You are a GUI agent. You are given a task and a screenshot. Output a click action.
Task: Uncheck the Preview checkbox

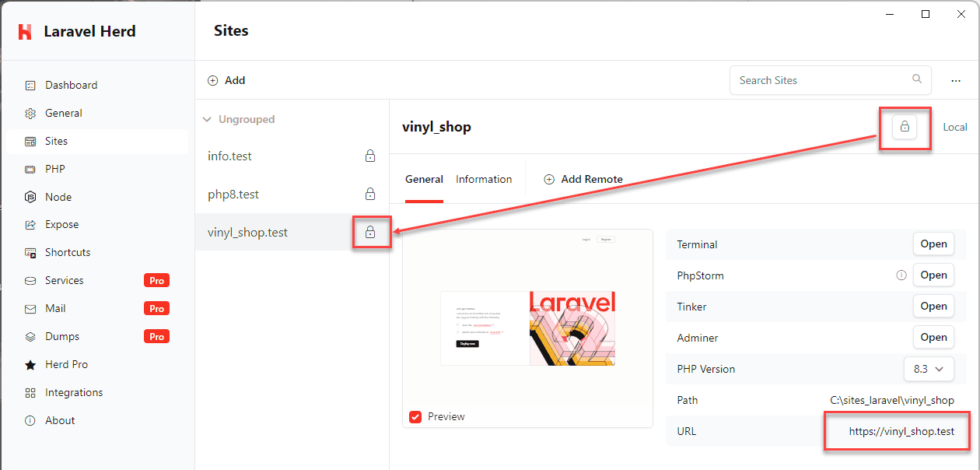[x=415, y=417]
